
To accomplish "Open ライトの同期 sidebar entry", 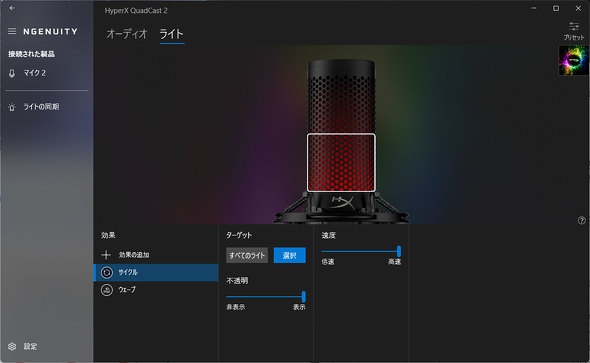I will 47,107.
